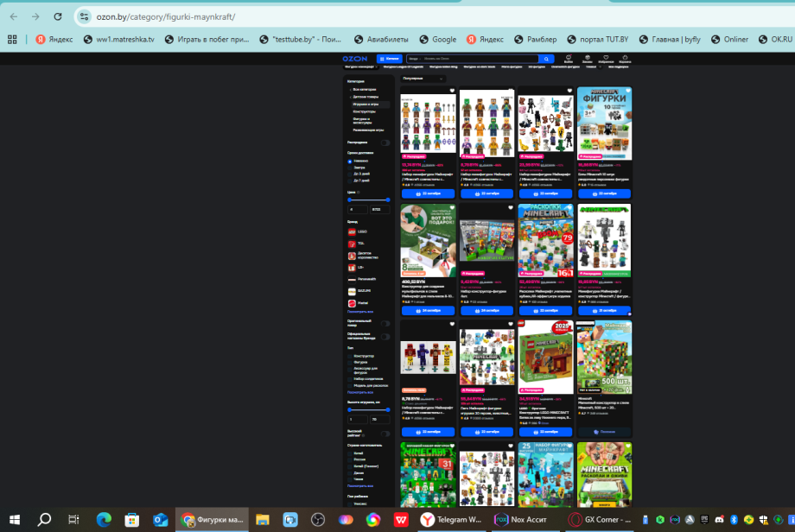
Task: Select the Конструкторы category in sidebar
Action: click(x=364, y=111)
